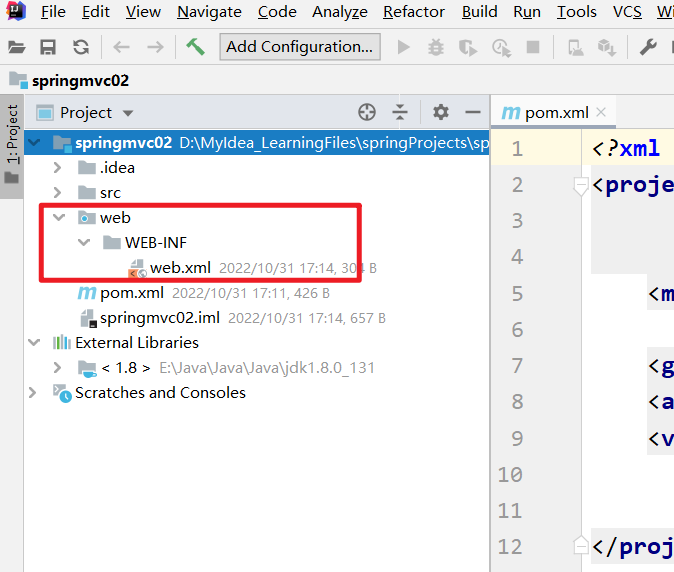Click the IntelliJ IDEA logo icon
The height and width of the screenshot is (572, 674).
[16, 11]
